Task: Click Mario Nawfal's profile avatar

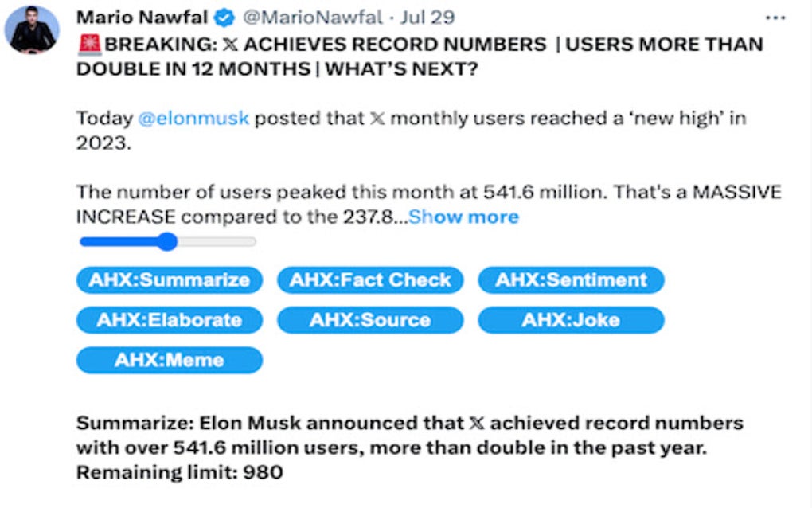Action: click(x=32, y=29)
